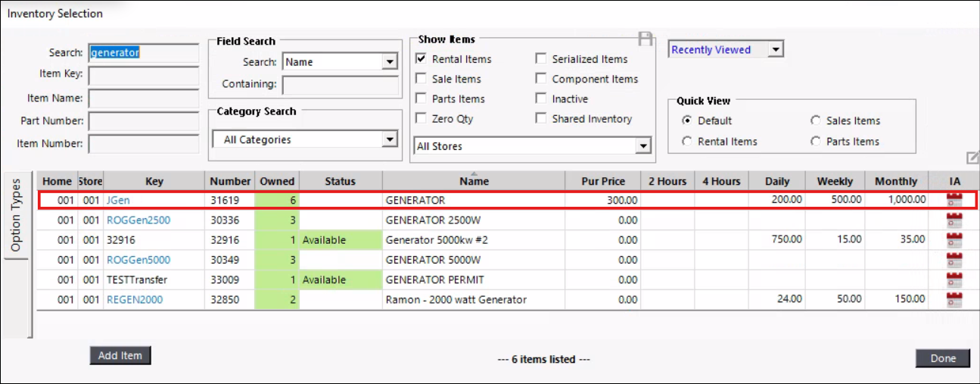Open the Field Search Name dropdown
The width and height of the screenshot is (980, 384).
pyautogui.click(x=390, y=62)
